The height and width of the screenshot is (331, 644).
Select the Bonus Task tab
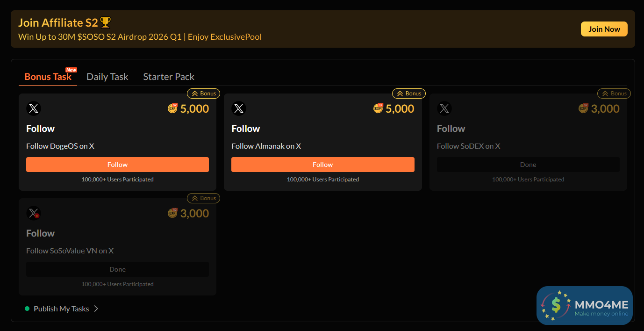click(48, 77)
